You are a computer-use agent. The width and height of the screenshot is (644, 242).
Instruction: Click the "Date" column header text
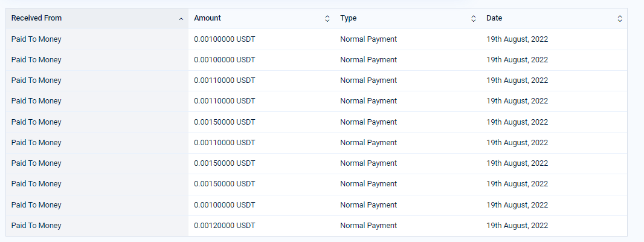click(x=494, y=18)
